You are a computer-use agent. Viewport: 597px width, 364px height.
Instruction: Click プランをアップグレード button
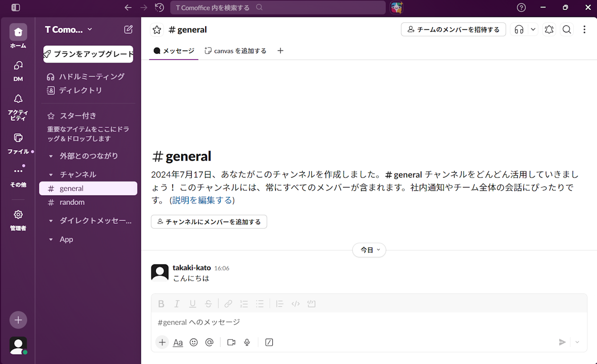click(x=88, y=54)
